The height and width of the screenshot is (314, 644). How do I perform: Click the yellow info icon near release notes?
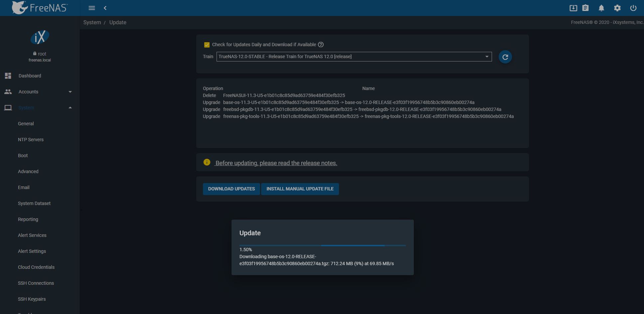tap(207, 162)
